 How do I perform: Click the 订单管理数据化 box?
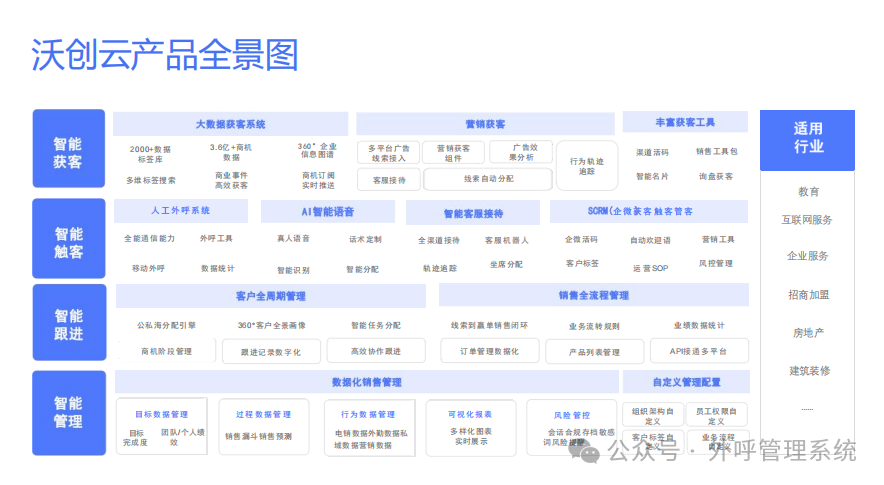[x=489, y=351]
